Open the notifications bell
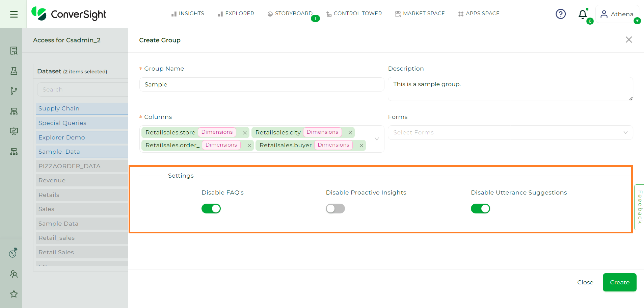 583,14
